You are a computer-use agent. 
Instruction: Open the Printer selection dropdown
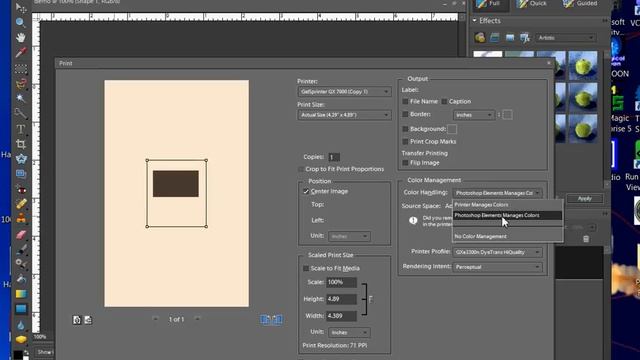[344, 92]
